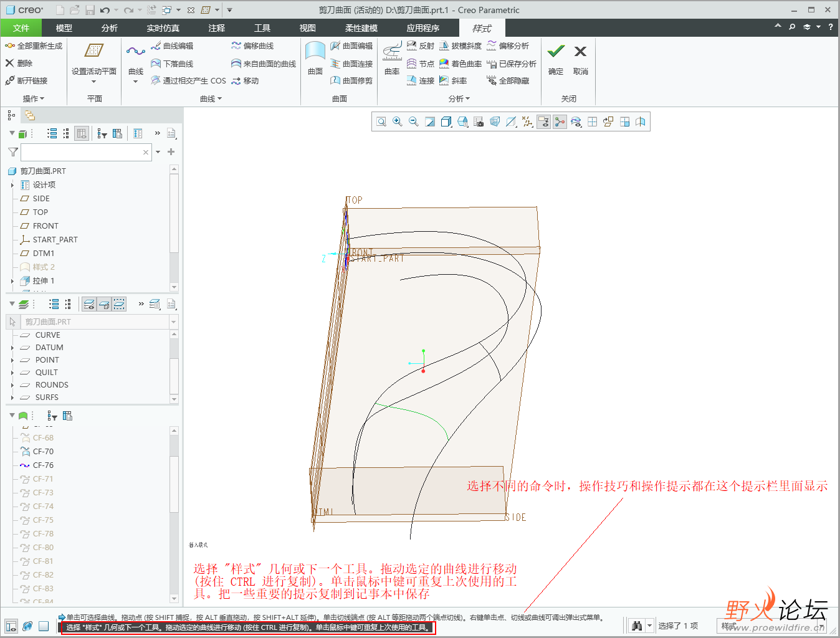Toggle dashed-outline layer button in layer toolbar
840x638 pixels.
[x=119, y=304]
